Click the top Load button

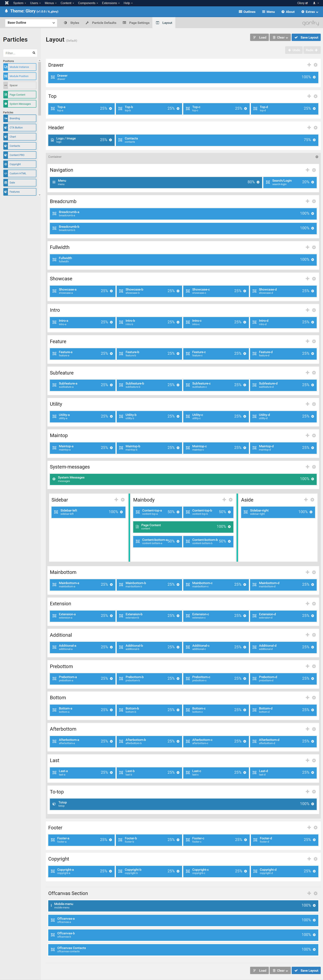tap(259, 37)
